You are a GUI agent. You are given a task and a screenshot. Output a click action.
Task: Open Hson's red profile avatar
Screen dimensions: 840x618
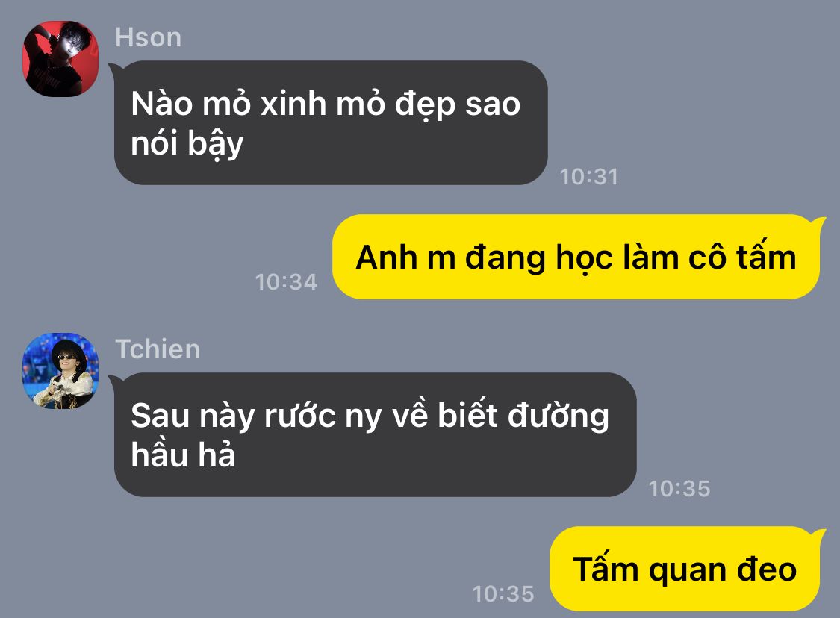[60, 59]
